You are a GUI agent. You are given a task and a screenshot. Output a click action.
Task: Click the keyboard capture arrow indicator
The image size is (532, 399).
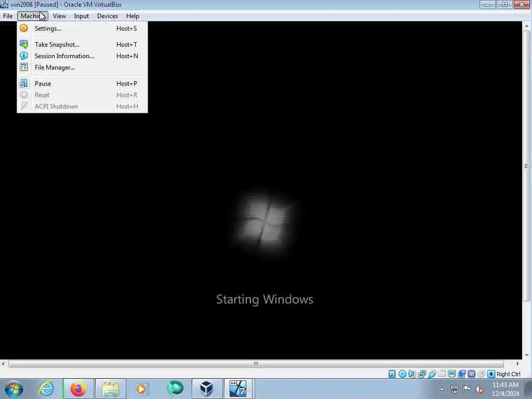pyautogui.click(x=491, y=374)
